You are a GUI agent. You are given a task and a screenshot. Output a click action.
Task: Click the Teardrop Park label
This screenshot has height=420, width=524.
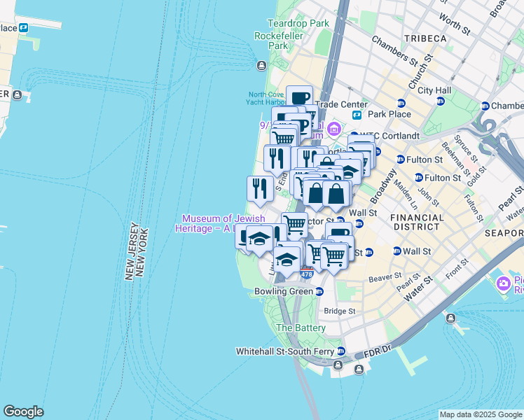[298, 23]
